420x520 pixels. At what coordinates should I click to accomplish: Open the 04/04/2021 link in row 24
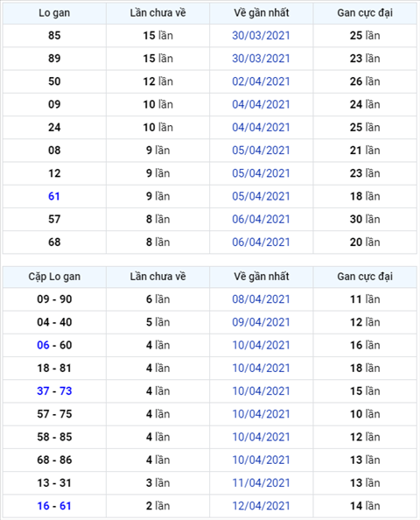click(261, 127)
